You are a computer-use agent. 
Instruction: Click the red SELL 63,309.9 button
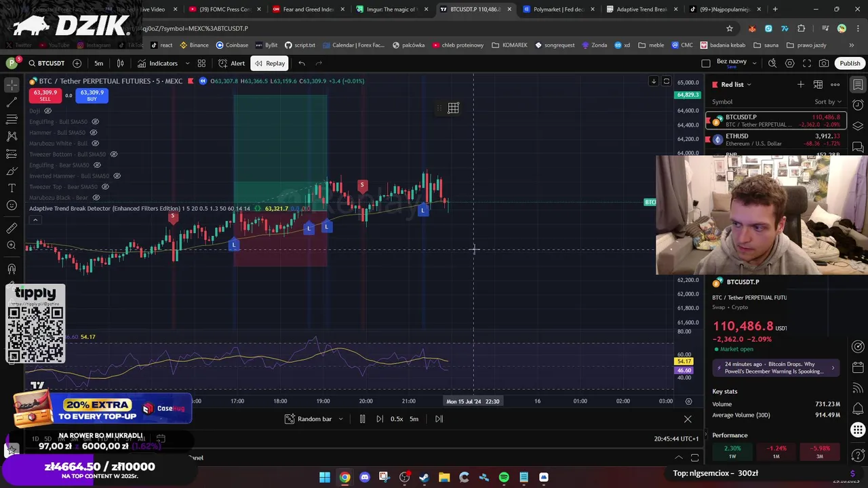[x=45, y=96]
